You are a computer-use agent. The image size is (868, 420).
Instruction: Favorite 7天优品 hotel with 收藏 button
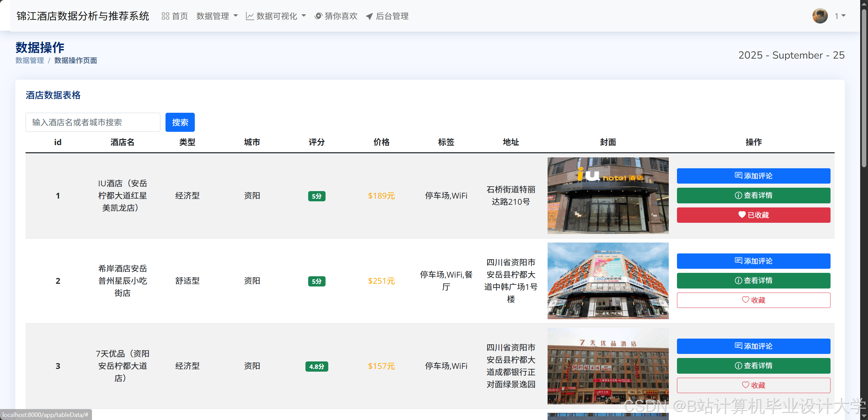[x=753, y=385]
